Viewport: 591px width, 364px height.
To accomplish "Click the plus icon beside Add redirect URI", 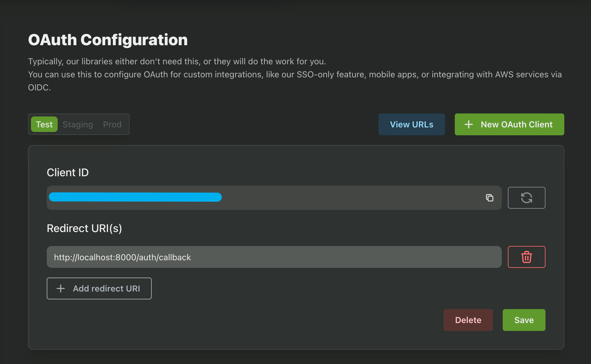I will tap(61, 288).
